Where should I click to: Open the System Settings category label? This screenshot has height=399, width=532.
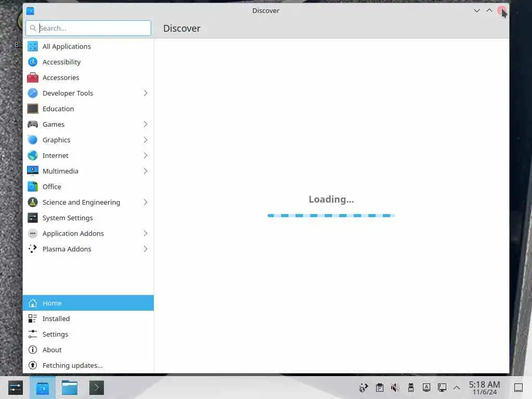pyautogui.click(x=68, y=218)
